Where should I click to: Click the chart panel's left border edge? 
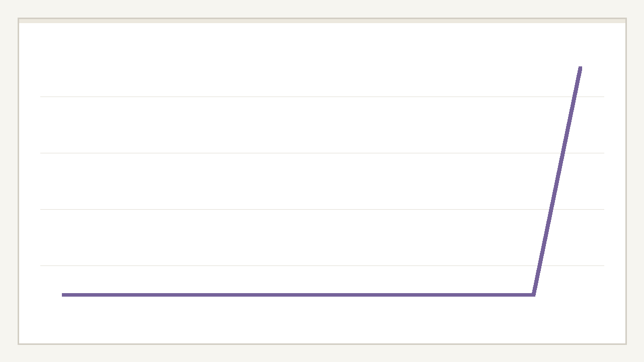pos(19,181)
